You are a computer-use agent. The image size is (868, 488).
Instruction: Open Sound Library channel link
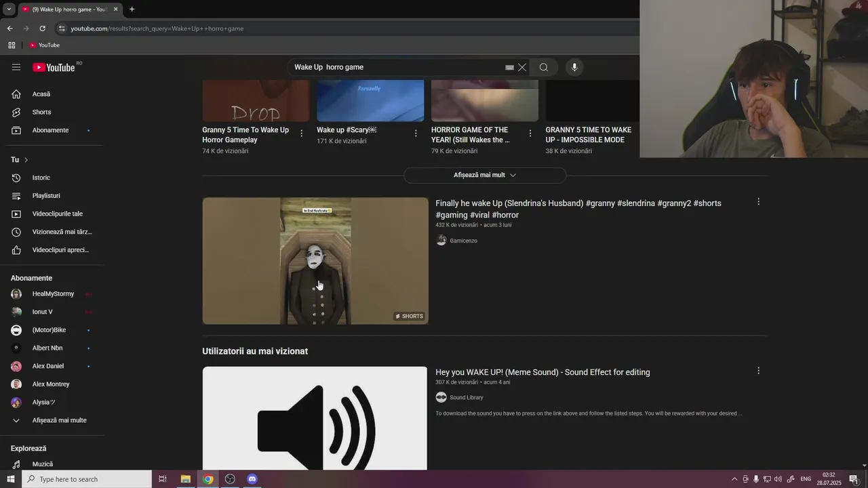[x=466, y=398]
